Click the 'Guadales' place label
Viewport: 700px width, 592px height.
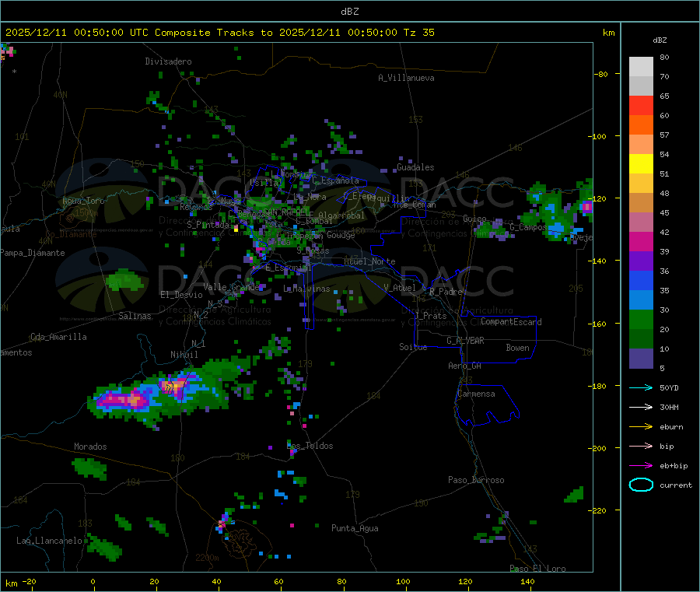click(x=415, y=167)
